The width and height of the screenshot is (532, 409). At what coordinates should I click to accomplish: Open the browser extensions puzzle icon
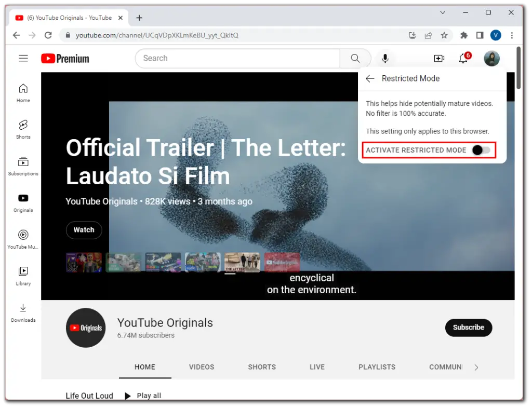[x=463, y=35]
